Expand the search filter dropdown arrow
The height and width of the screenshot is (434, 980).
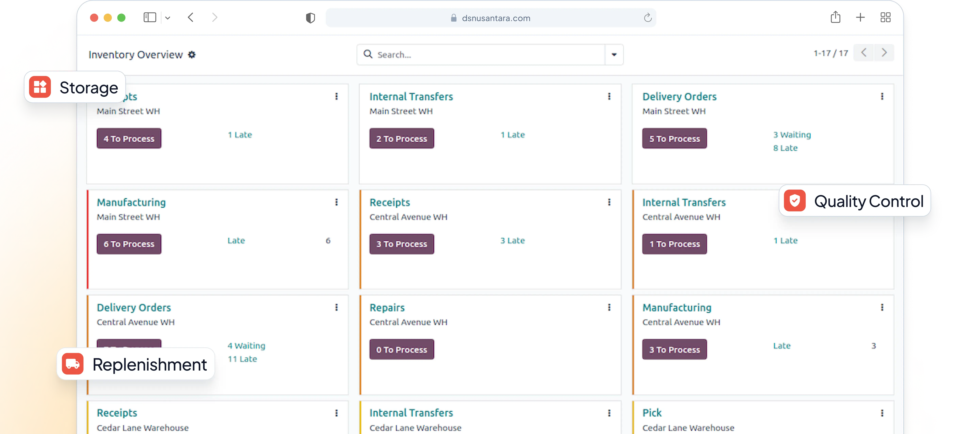[x=614, y=55]
